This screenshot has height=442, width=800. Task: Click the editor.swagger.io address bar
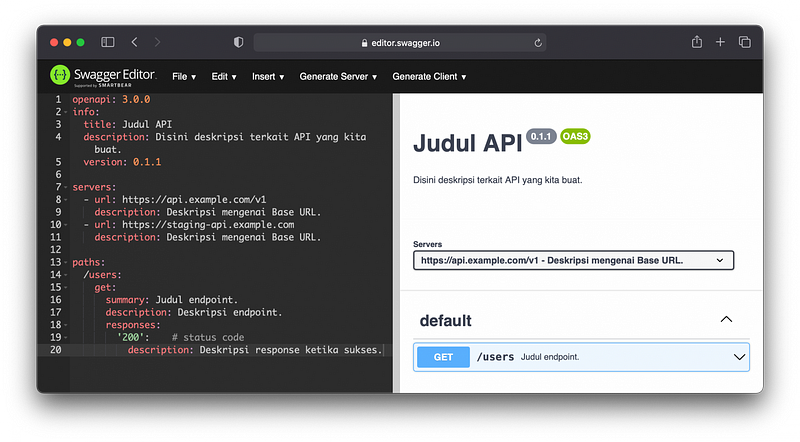[400, 42]
